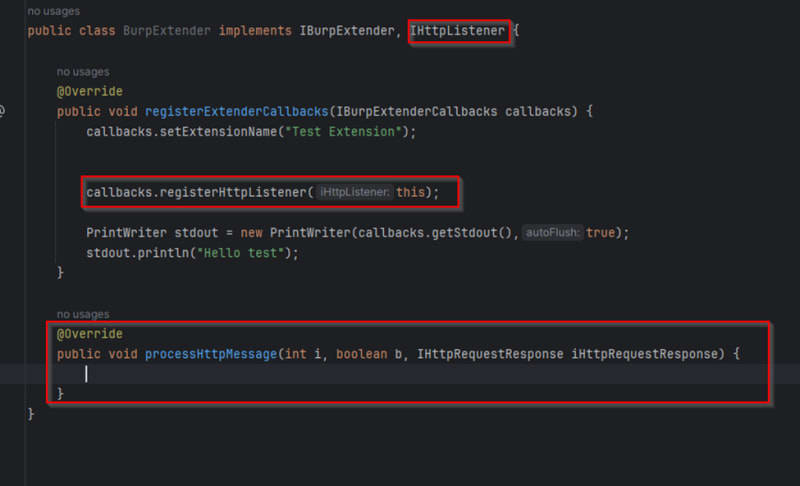The image size is (800, 486).
Task: Click the override gutter icon beside registerExtenderCallbacks
Action: click(x=3, y=111)
